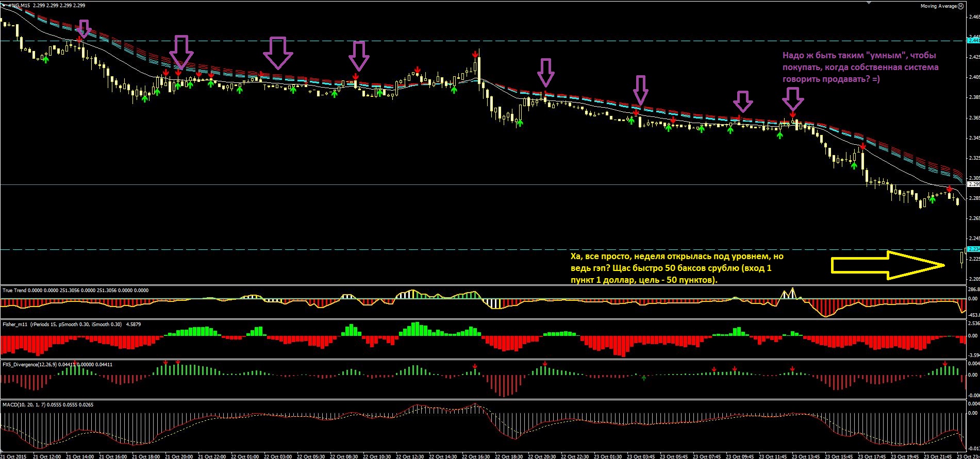Click the 286.8 True Trend scale value
The height and width of the screenshot is (459, 980).
click(x=973, y=290)
